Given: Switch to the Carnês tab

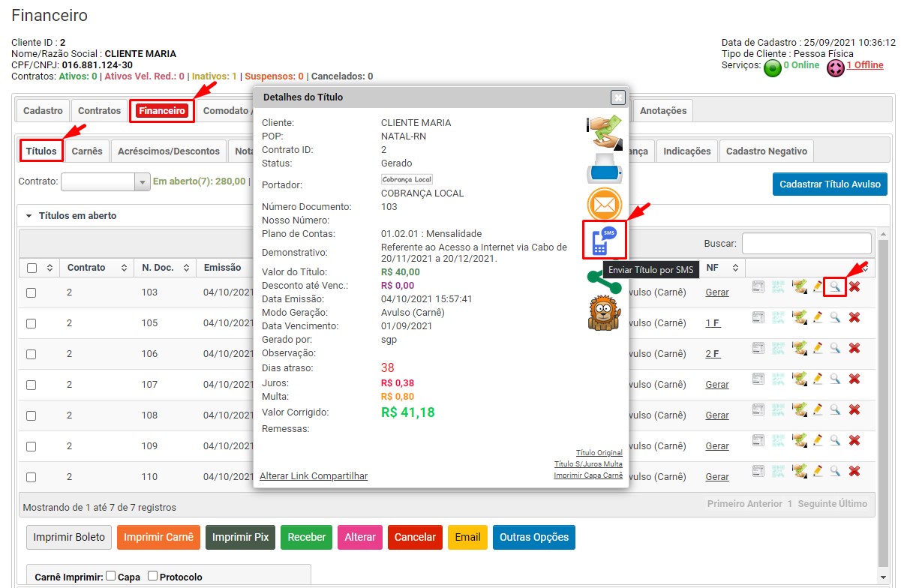Looking at the screenshot, I should coord(87,151).
